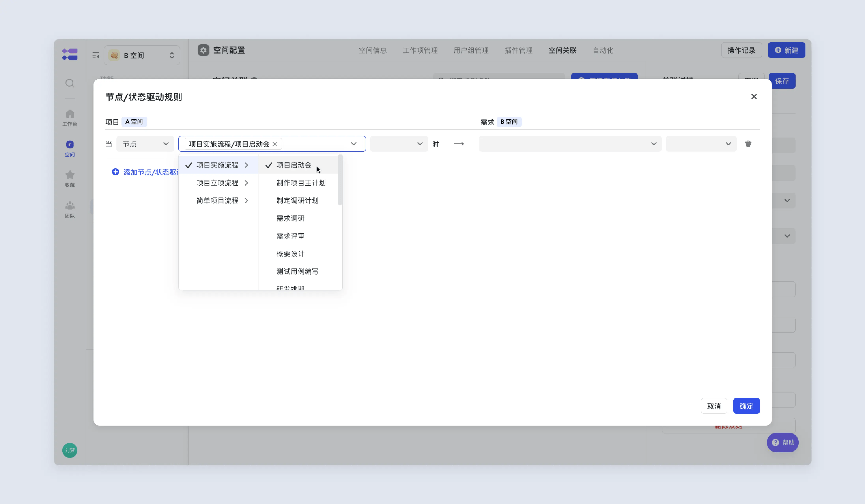Remove the 项目实施流程/项目启动会 tag
The image size is (865, 504).
point(275,144)
